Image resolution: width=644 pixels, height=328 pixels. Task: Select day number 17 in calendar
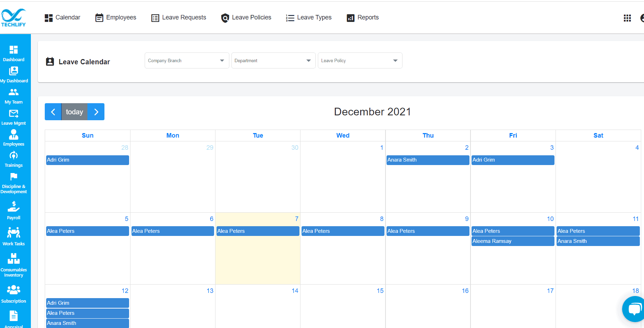[550, 291]
